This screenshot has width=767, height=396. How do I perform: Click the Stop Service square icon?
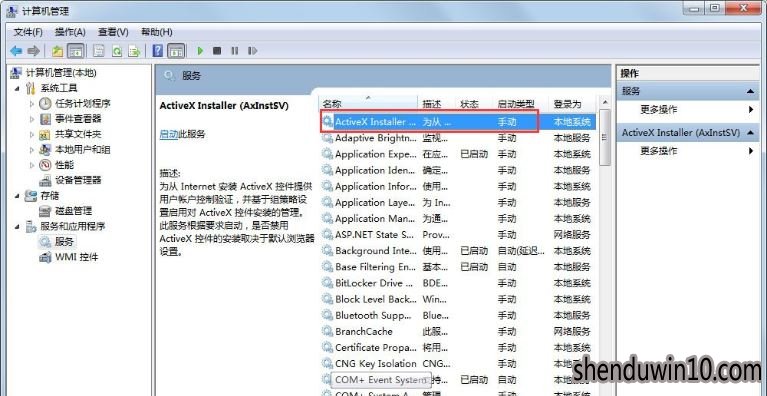(x=217, y=51)
